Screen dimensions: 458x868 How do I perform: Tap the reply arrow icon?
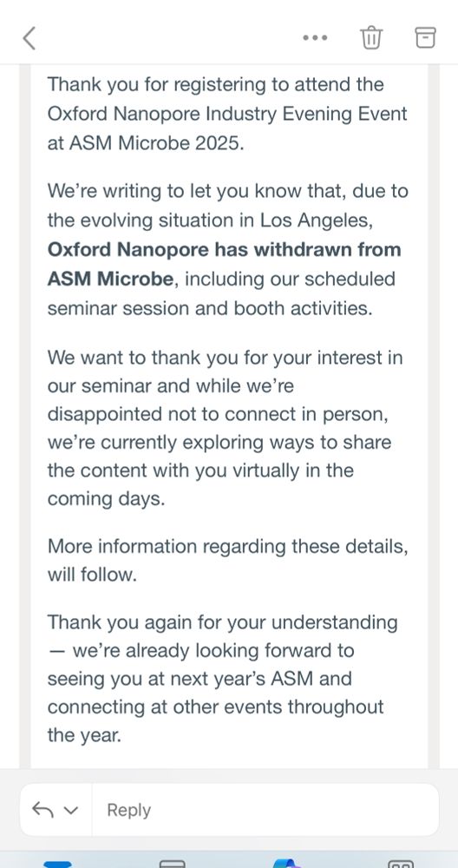coord(43,810)
